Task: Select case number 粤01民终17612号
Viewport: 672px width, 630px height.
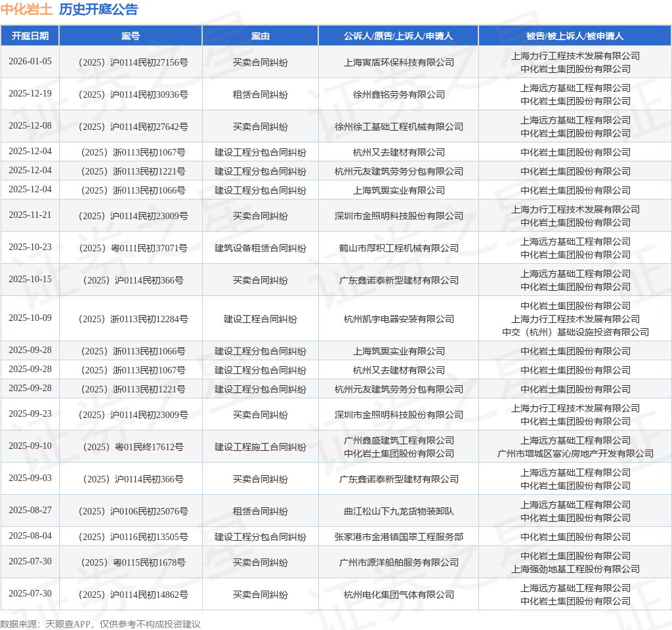Action: click(x=133, y=447)
